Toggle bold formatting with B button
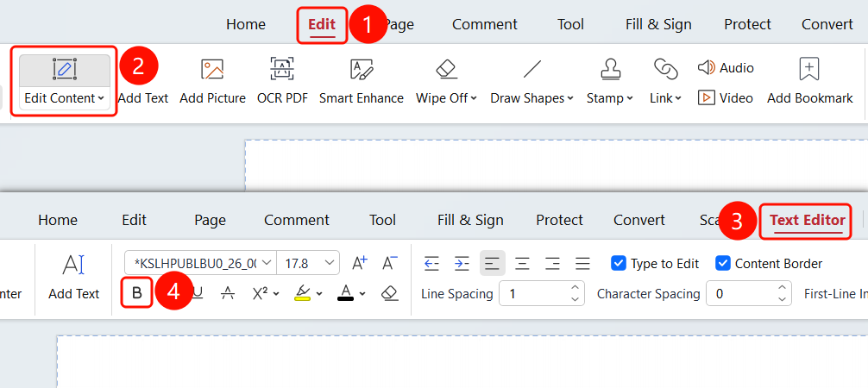The image size is (868, 388). (137, 293)
